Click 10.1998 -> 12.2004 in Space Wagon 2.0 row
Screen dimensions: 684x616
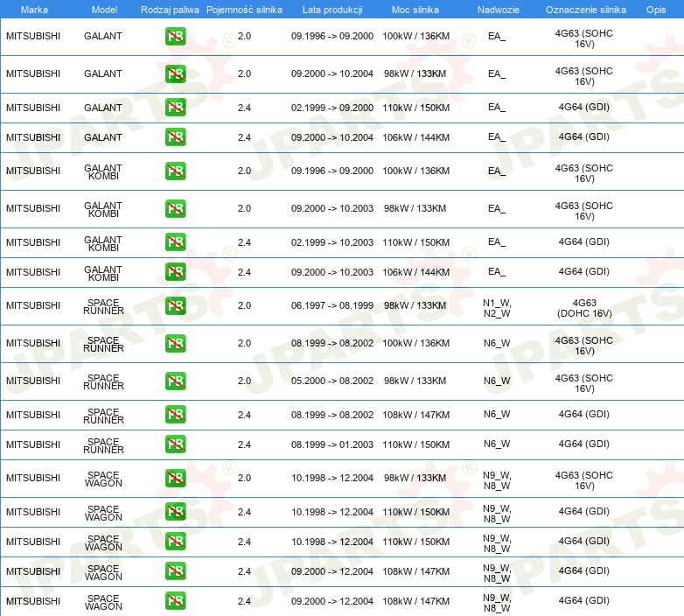pos(332,478)
